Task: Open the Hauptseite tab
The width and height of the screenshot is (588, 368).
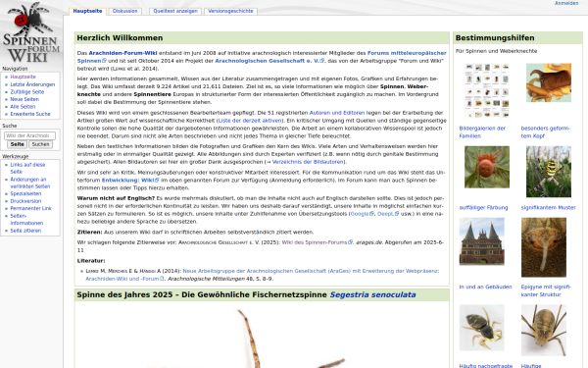Action: pos(87,11)
